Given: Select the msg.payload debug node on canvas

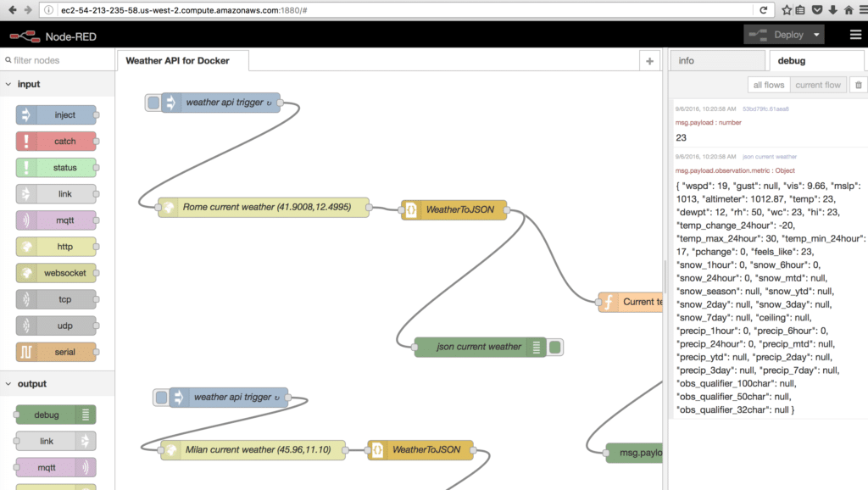Looking at the screenshot, I should tap(634, 453).
